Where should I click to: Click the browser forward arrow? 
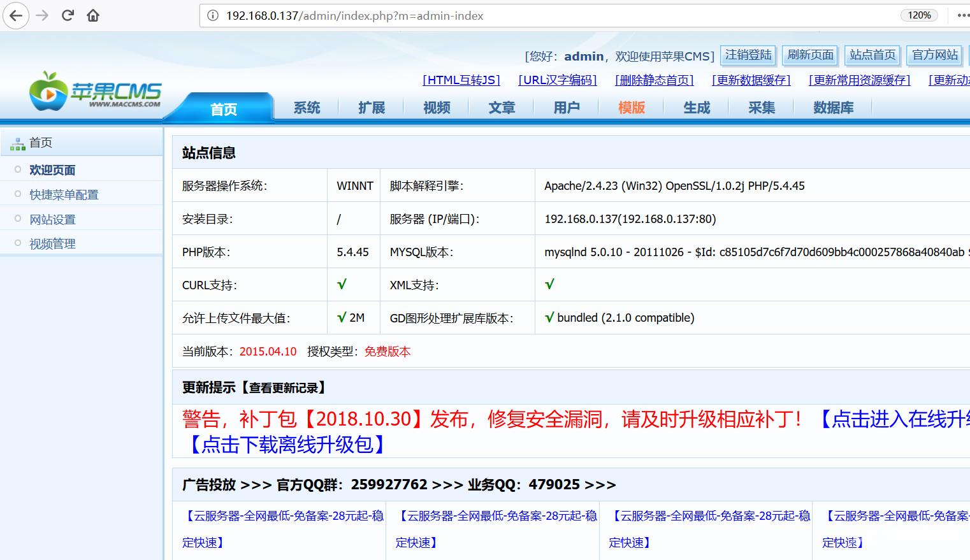tap(43, 15)
